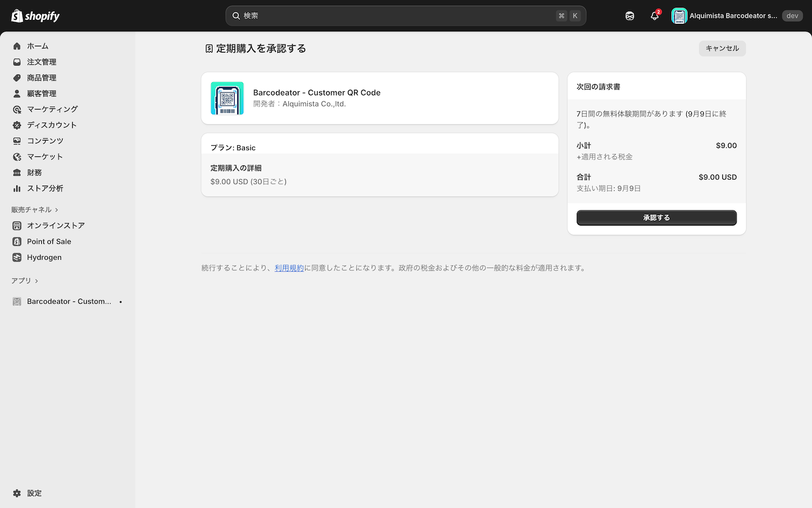Screen dimensions: 812x508
Task: Click the Point of Sale icon
Action: coord(17,242)
